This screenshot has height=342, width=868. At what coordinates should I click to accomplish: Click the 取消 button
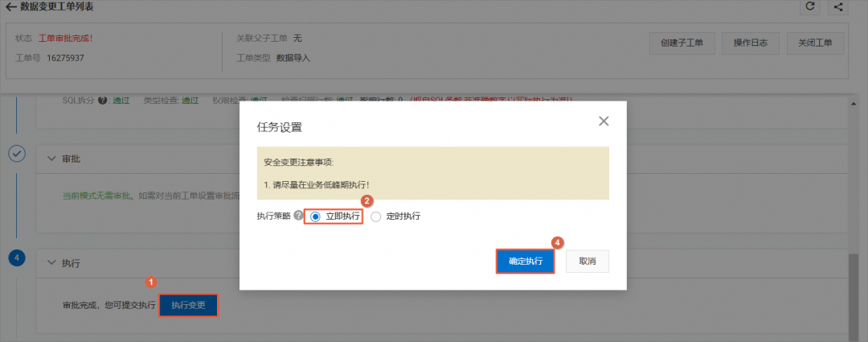(588, 262)
